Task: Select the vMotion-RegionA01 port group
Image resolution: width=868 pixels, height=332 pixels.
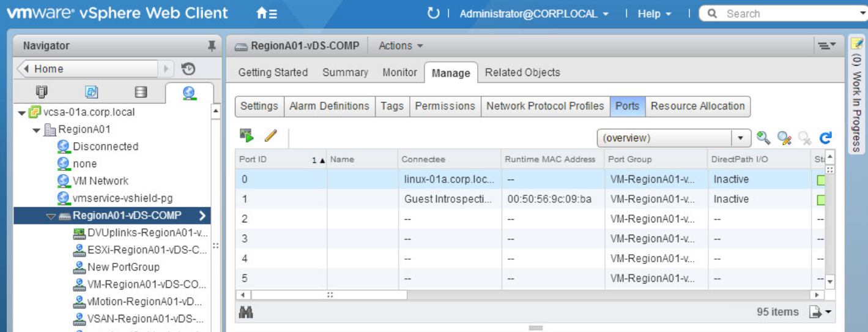Action: [x=144, y=301]
